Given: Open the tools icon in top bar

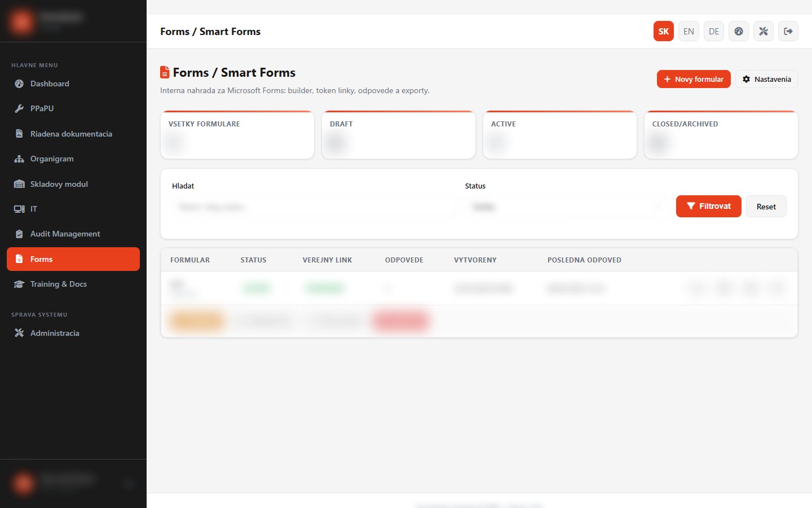Looking at the screenshot, I should [764, 32].
